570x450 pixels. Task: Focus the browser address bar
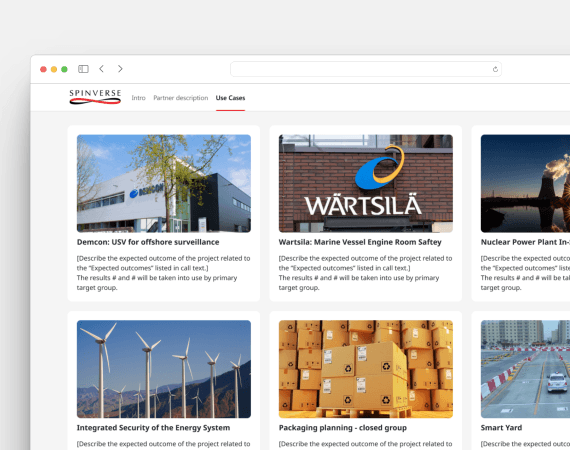[366, 69]
